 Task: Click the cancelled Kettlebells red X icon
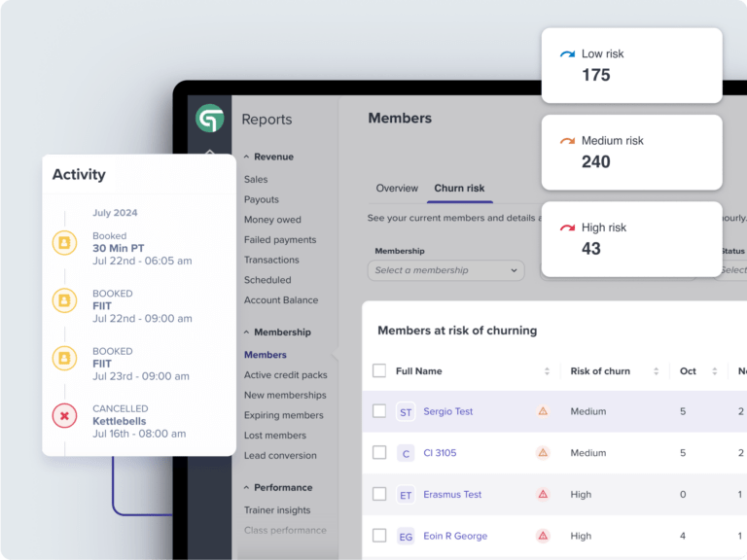pyautogui.click(x=64, y=416)
